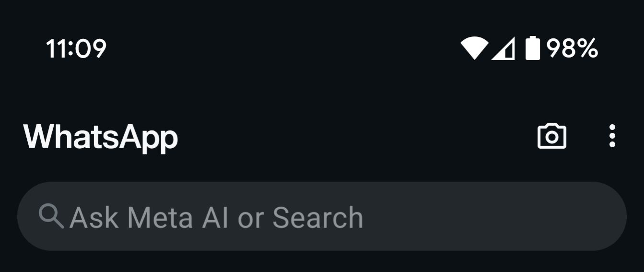Focus the search bar placeholder text
Viewport: 644px width, 272px height.
[216, 217]
